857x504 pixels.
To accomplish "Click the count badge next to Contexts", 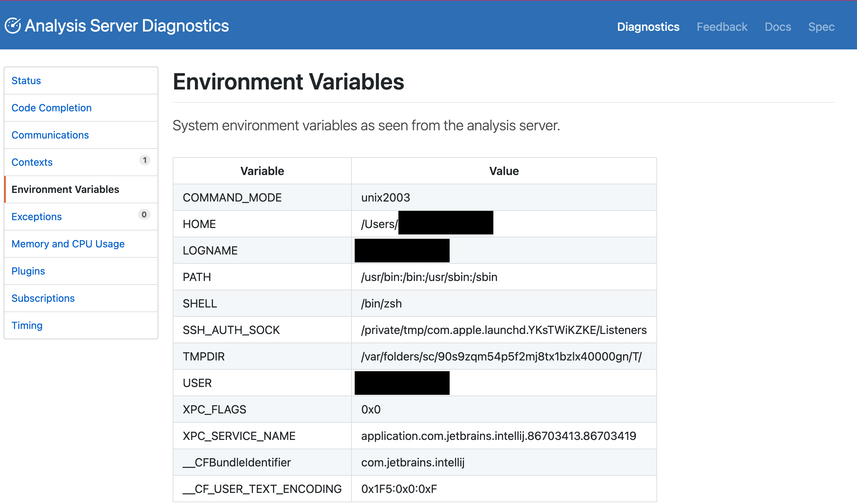I will tap(145, 160).
